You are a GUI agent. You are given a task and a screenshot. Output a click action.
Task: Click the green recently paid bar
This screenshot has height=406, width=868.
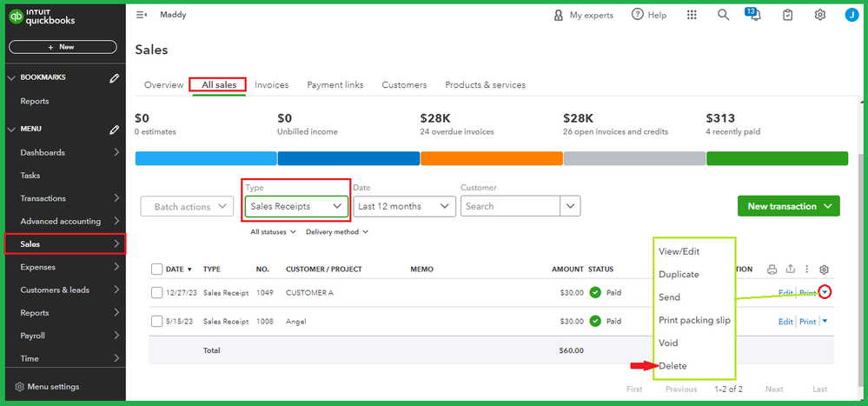[x=778, y=158]
